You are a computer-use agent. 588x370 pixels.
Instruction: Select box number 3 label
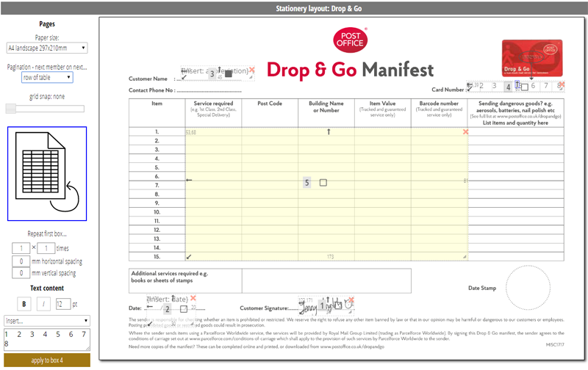[x=212, y=74]
